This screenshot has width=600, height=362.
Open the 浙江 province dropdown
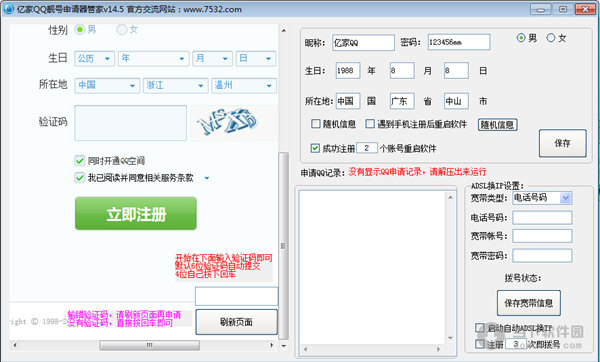176,85
